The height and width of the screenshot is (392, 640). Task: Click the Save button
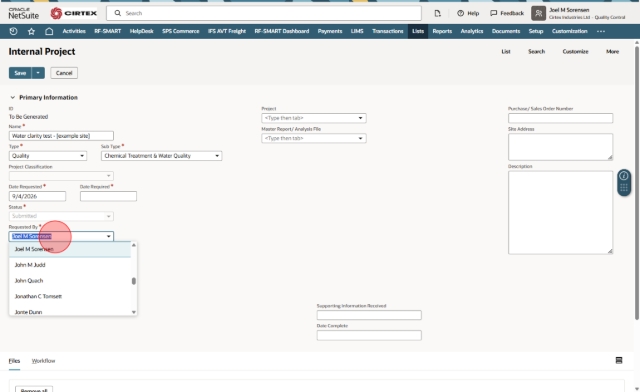pyautogui.click(x=20, y=73)
